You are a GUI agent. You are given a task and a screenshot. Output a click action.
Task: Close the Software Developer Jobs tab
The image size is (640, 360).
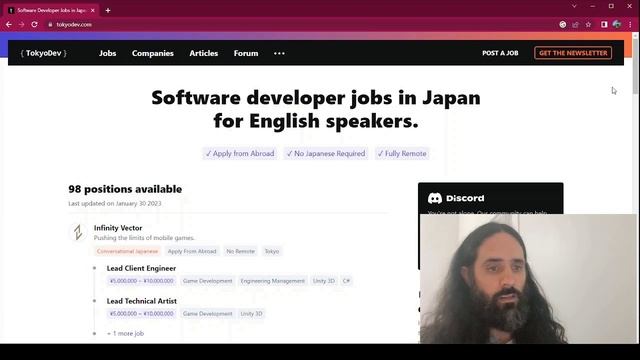(x=93, y=10)
